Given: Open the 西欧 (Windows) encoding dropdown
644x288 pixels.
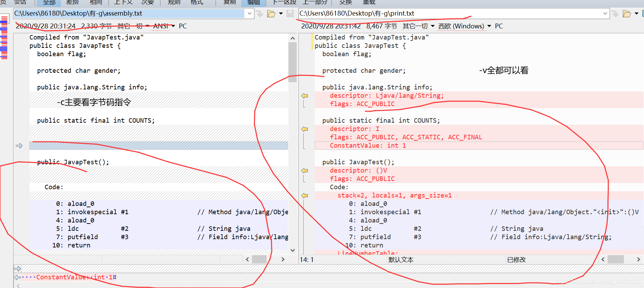Looking at the screenshot, I should [x=465, y=26].
